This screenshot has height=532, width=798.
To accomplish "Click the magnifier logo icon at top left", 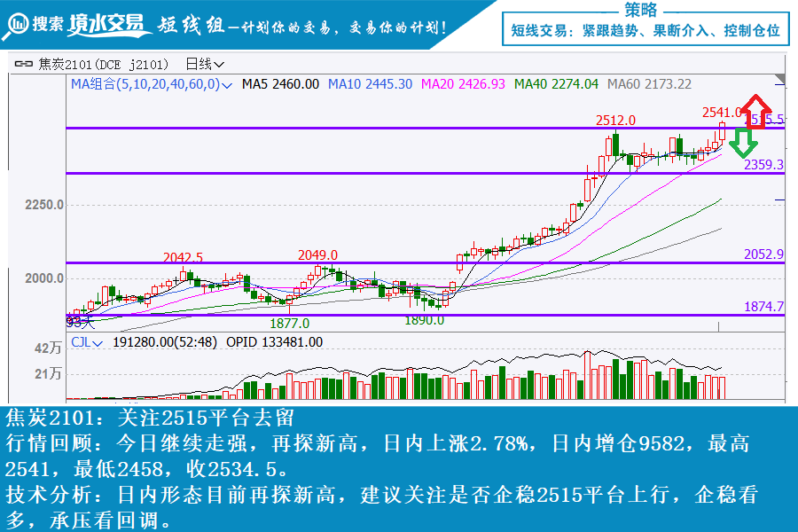I will click(x=17, y=24).
